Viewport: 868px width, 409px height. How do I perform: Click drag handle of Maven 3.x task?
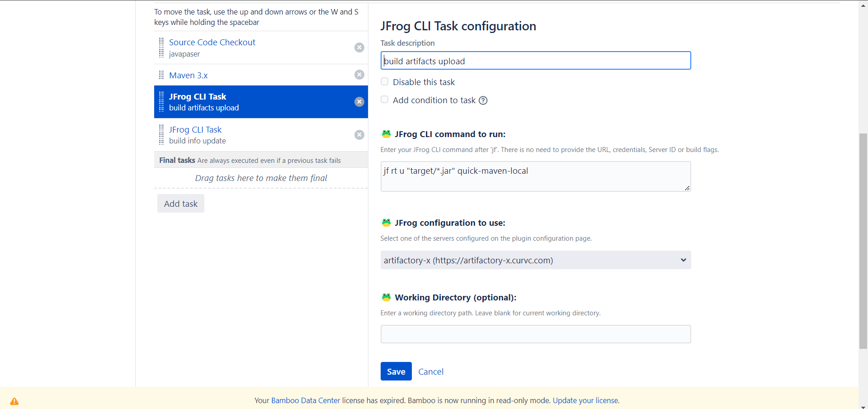click(161, 75)
